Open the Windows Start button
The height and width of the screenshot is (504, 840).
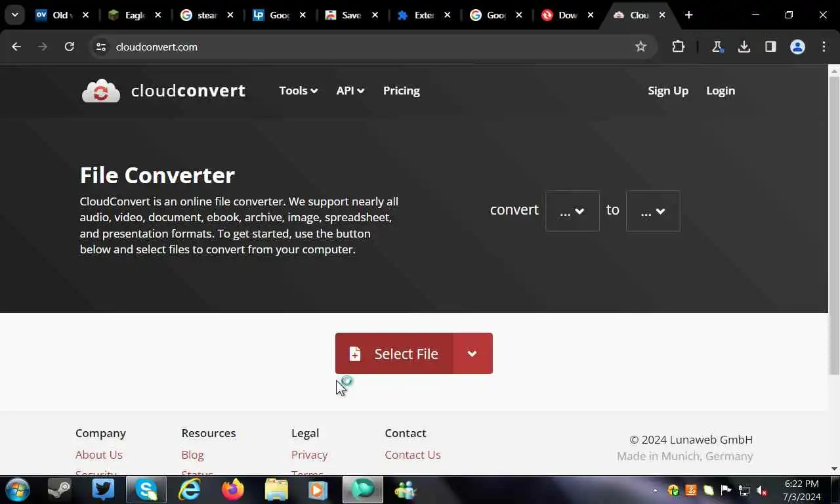coord(17,490)
